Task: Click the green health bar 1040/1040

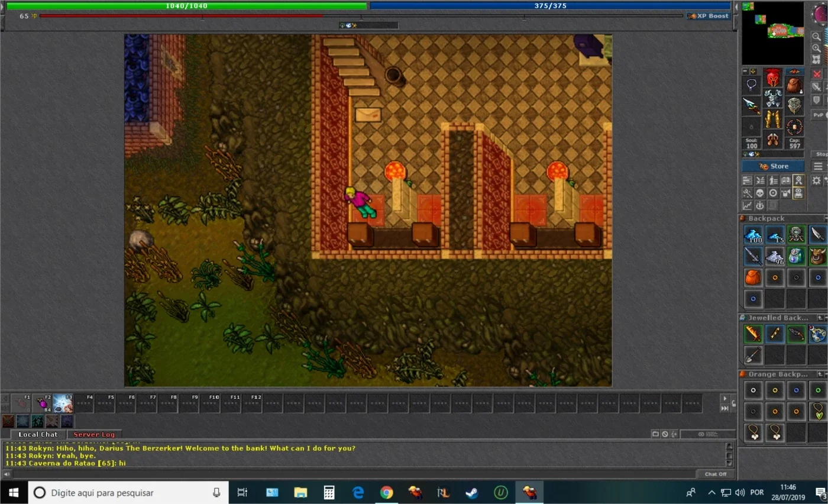Action: 186,6
